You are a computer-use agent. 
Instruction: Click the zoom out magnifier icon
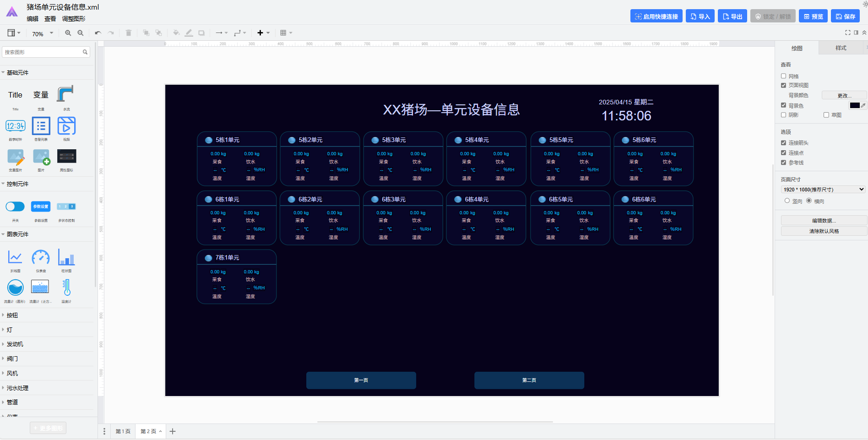pos(81,33)
